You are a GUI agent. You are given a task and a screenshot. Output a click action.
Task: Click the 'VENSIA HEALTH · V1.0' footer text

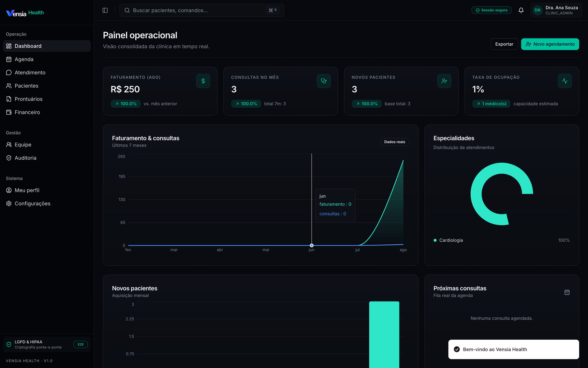pos(29,361)
